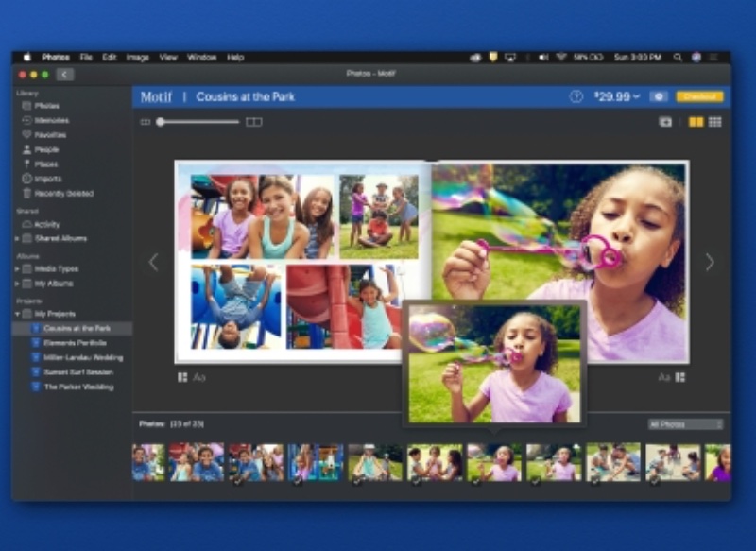
Task: Open the book settings icon beside Checkout
Action: tap(659, 96)
